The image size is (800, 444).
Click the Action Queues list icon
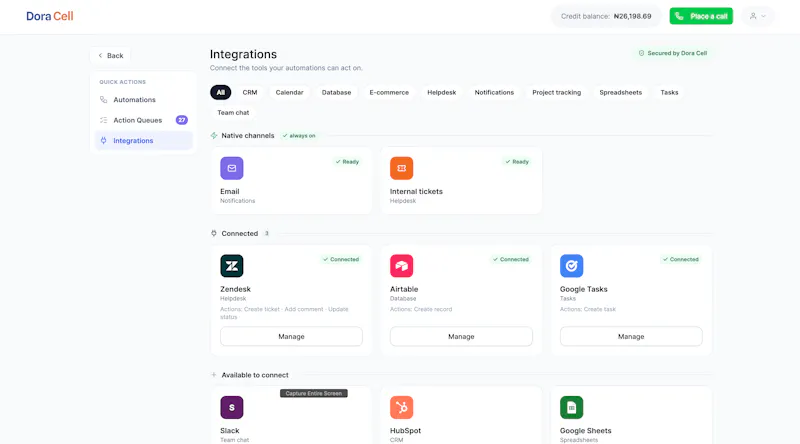tap(104, 120)
